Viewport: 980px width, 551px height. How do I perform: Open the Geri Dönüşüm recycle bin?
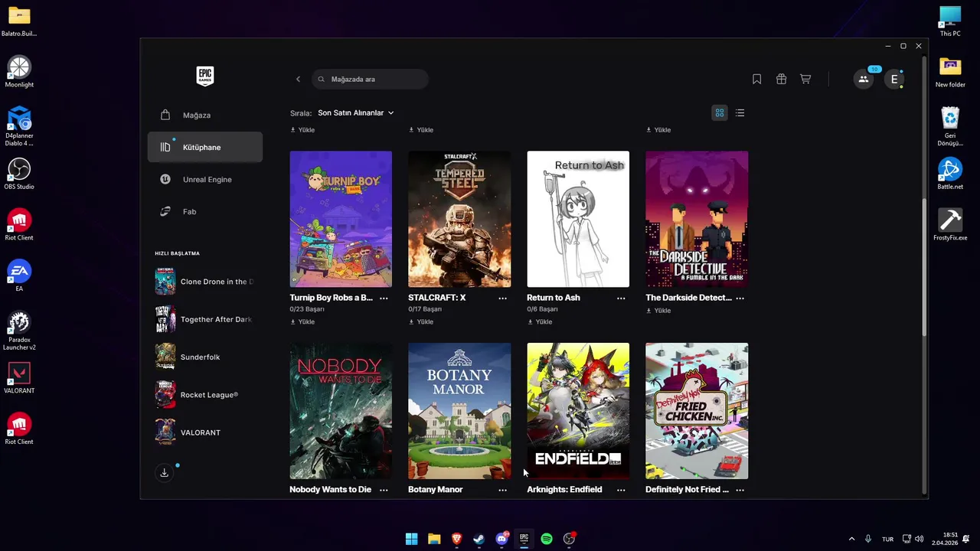[950, 126]
